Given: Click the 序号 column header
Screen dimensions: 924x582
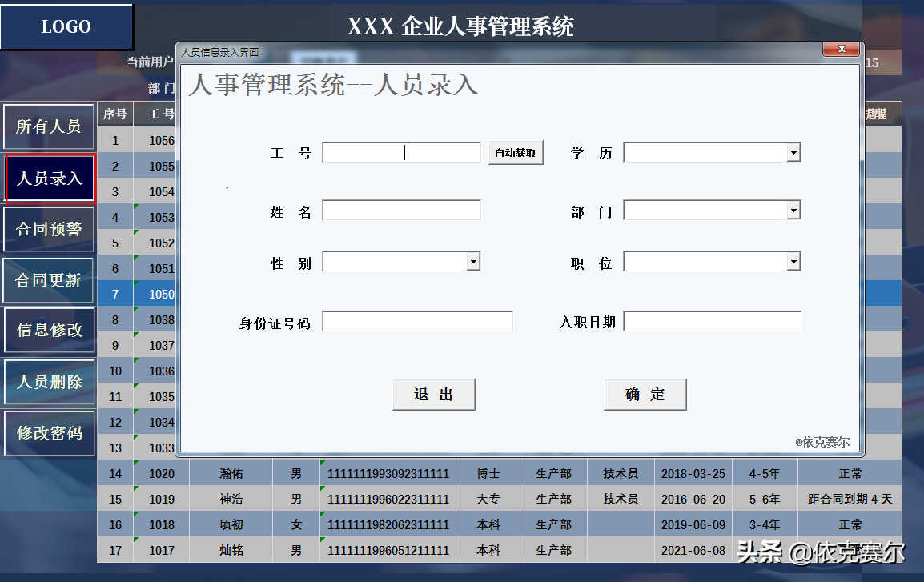Looking at the screenshot, I should click(115, 114).
